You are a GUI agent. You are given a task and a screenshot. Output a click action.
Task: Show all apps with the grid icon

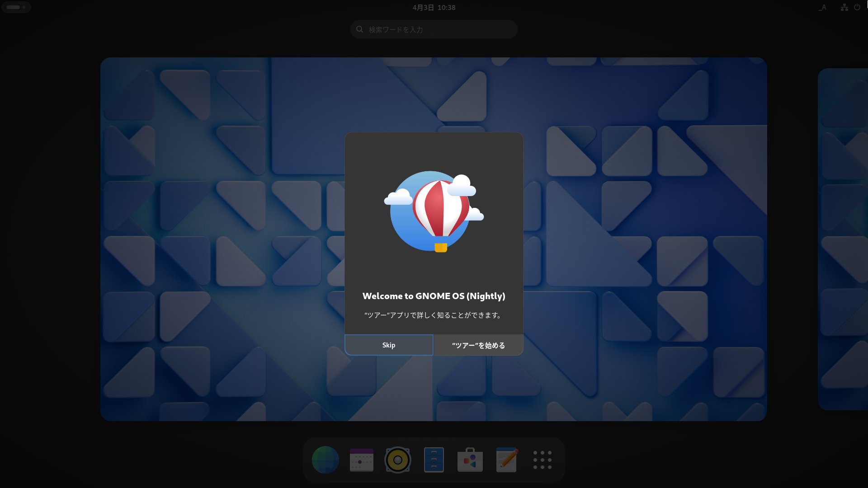click(x=542, y=460)
